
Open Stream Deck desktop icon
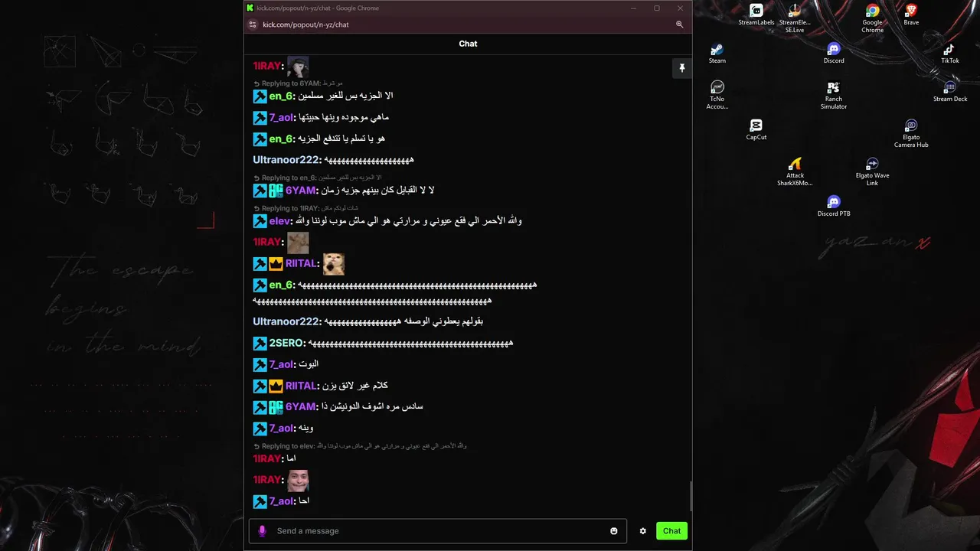click(x=950, y=92)
